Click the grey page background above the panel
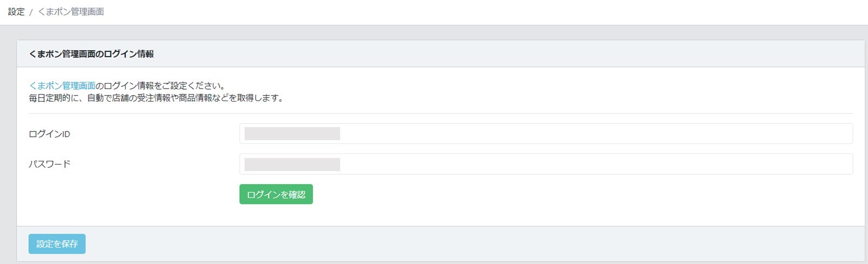The width and height of the screenshot is (868, 264). (x=434, y=33)
